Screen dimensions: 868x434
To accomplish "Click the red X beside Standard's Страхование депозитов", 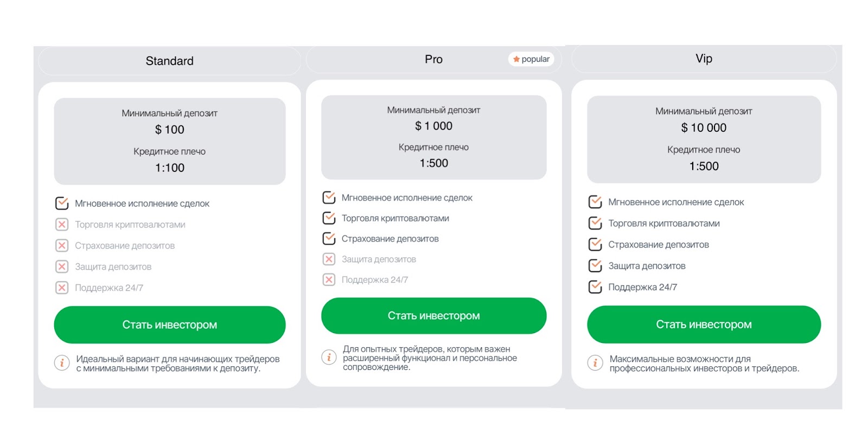I will point(62,246).
